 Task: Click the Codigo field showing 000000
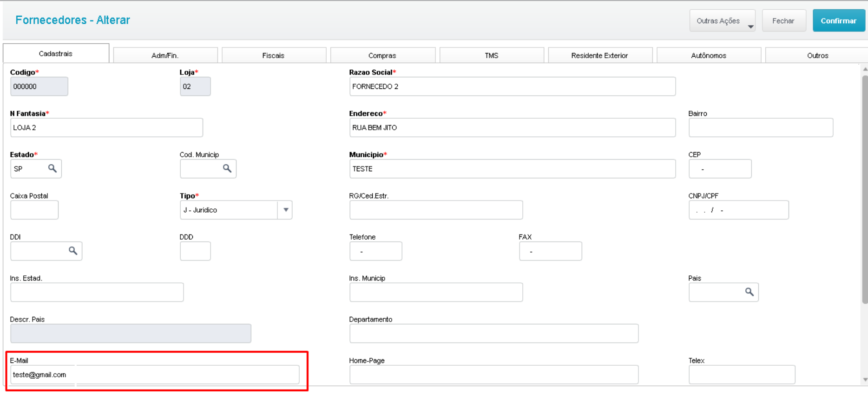tap(39, 87)
